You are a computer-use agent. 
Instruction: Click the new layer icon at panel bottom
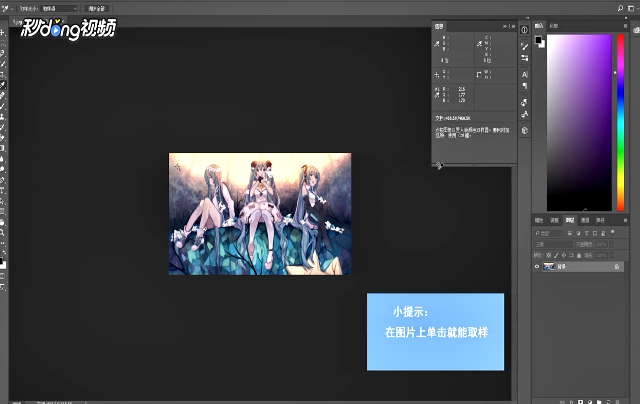tap(608, 402)
